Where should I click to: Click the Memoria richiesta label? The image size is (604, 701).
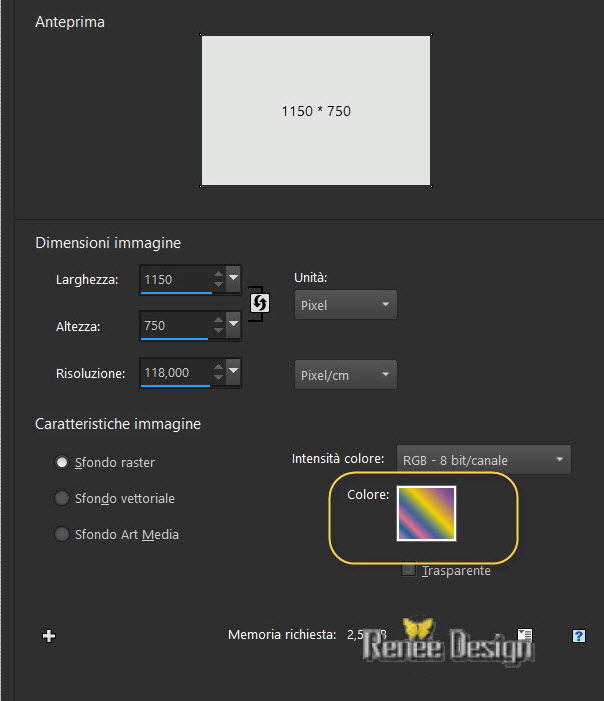point(282,634)
